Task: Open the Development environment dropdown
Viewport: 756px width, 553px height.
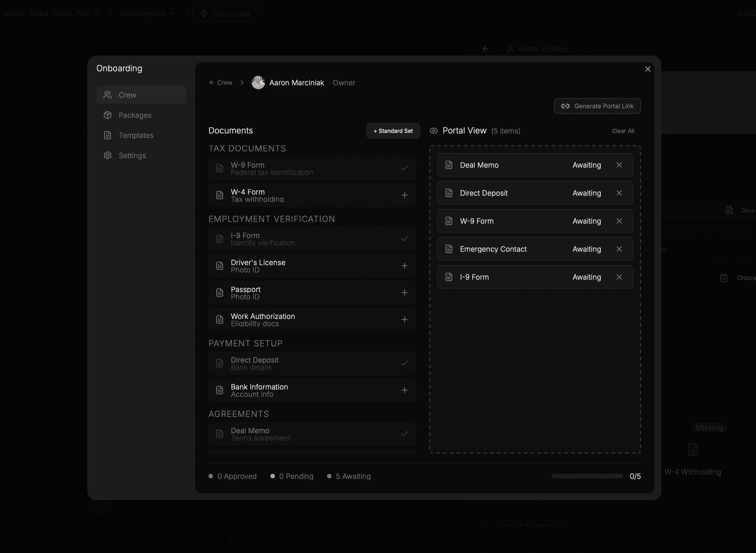Action: pyautogui.click(x=147, y=14)
